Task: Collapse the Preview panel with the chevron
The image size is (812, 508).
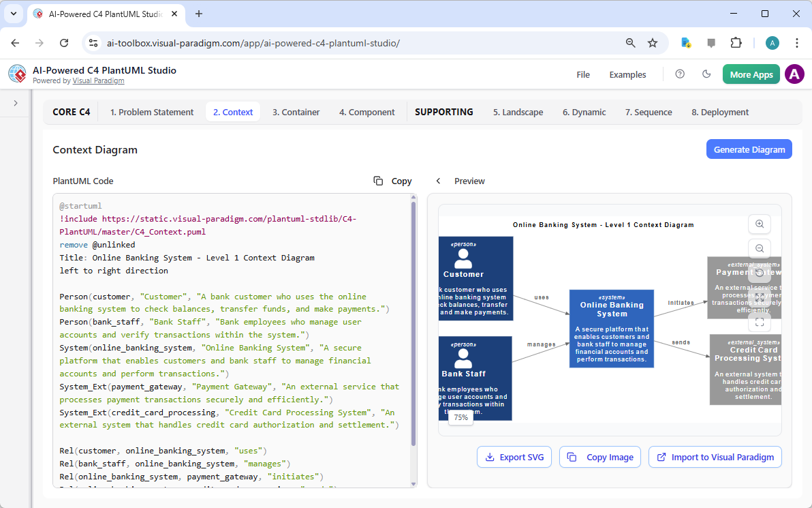Action: pos(438,181)
